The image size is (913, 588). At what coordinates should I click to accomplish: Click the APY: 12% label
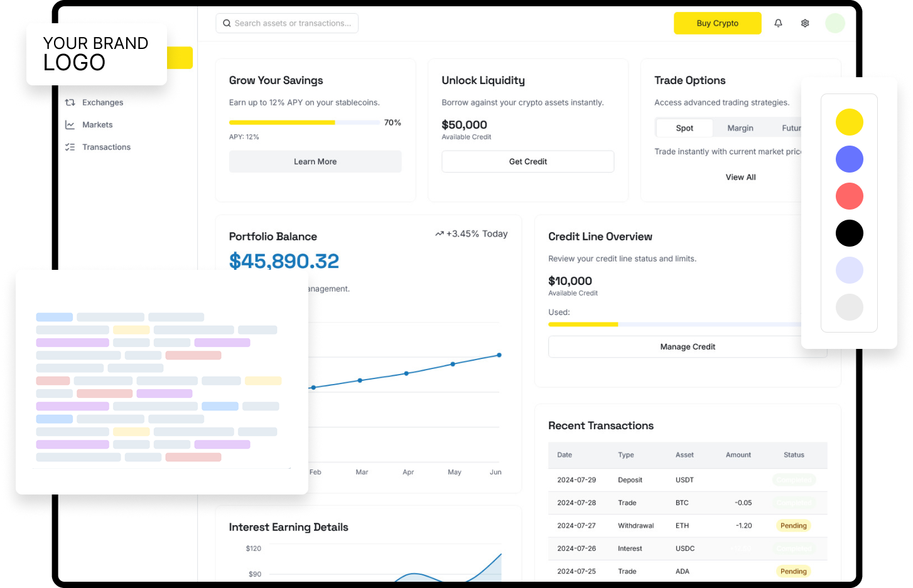click(244, 137)
